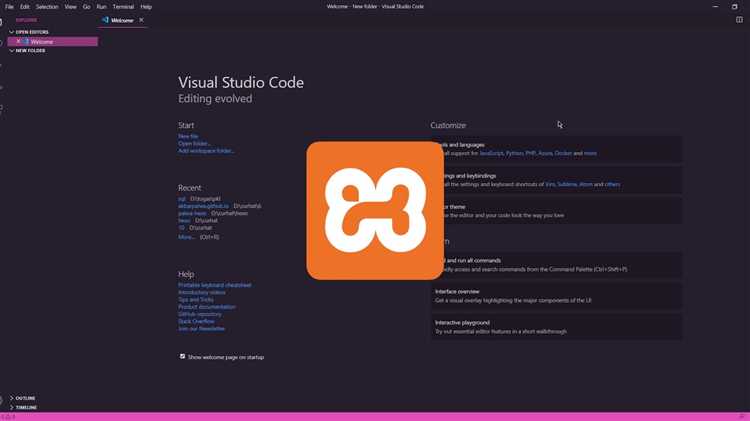This screenshot has height=421, width=750.
Task: Open the Terminal menu
Action: (123, 7)
